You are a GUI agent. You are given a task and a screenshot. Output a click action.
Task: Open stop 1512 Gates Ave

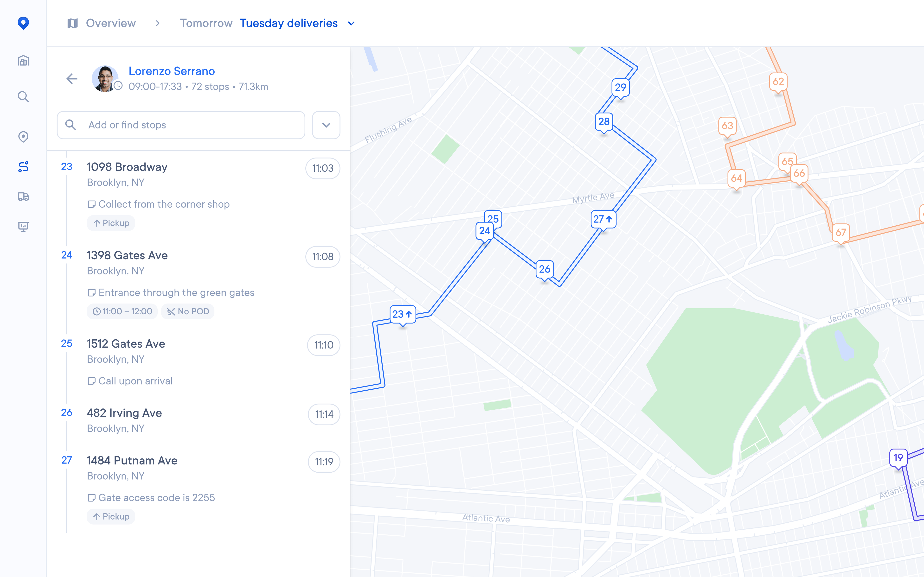(x=126, y=344)
